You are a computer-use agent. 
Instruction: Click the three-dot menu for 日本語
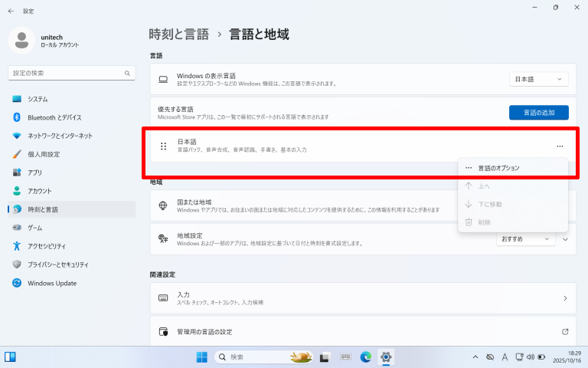click(560, 146)
